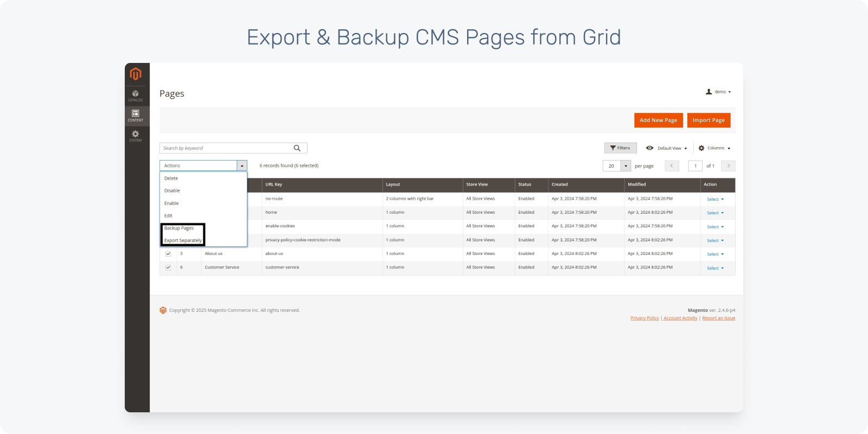
Task: Open the Privacy Policy footer link
Action: (x=644, y=318)
